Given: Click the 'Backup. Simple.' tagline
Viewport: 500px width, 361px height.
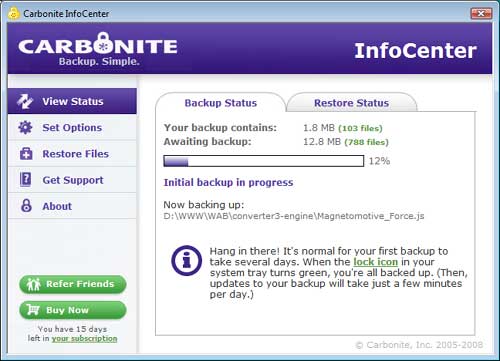Looking at the screenshot, I should pyautogui.click(x=99, y=61).
